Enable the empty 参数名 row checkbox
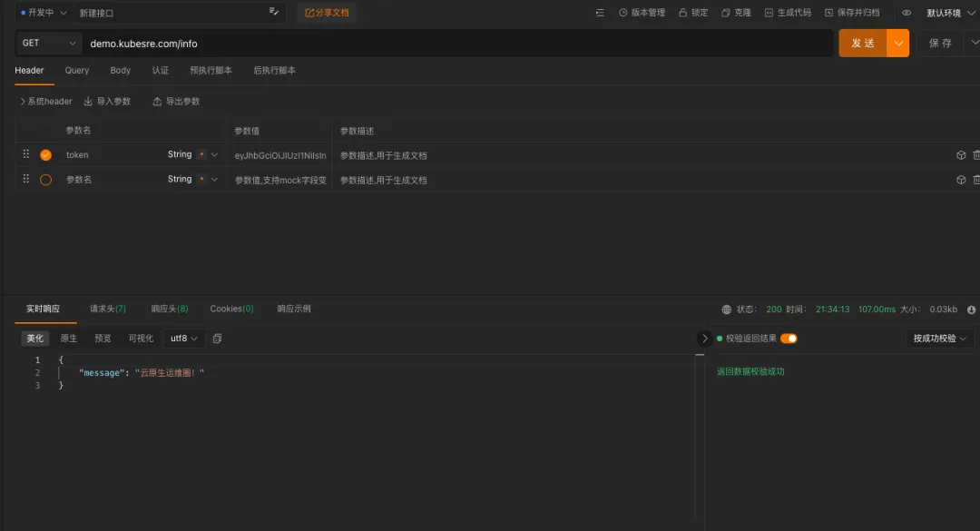Screen dimensions: 980x531 point(45,180)
